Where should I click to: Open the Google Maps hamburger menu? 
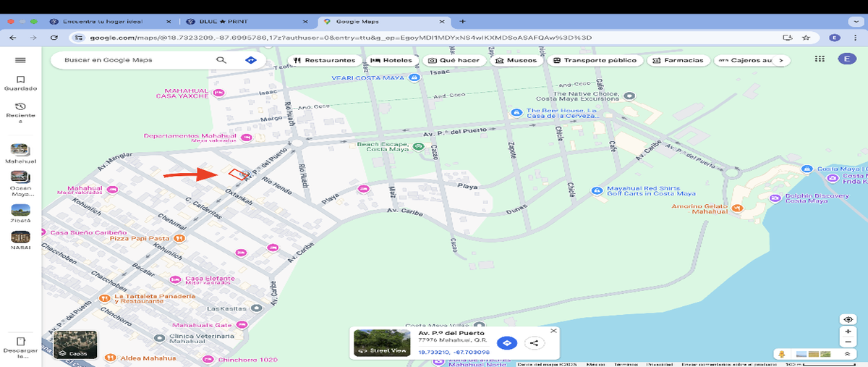[x=20, y=60]
